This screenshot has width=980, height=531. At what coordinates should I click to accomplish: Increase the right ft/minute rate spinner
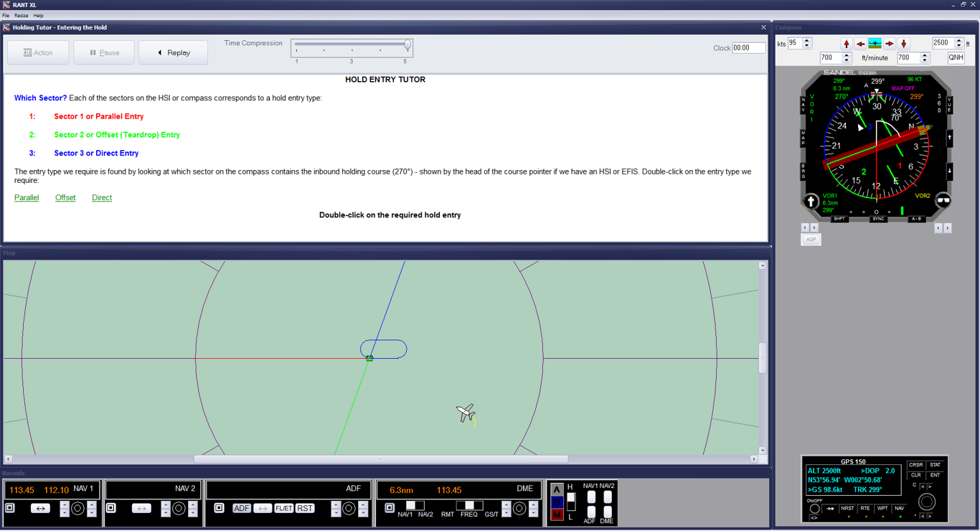pos(925,55)
